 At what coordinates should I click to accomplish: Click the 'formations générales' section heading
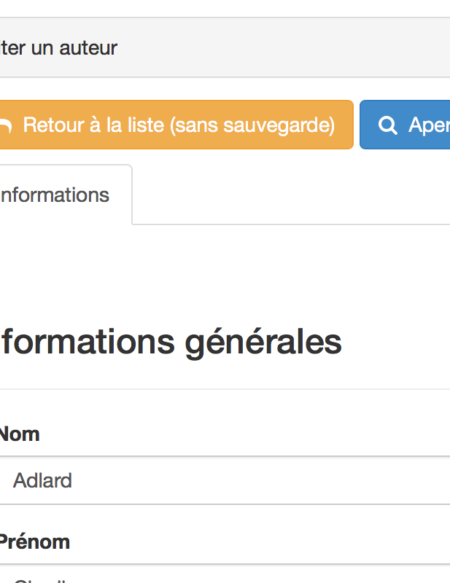click(171, 342)
